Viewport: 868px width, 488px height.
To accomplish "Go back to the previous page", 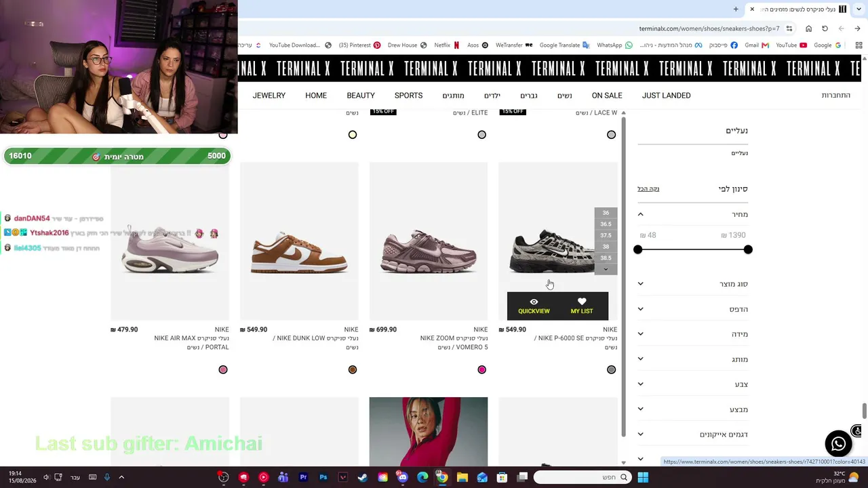I will 857,28.
